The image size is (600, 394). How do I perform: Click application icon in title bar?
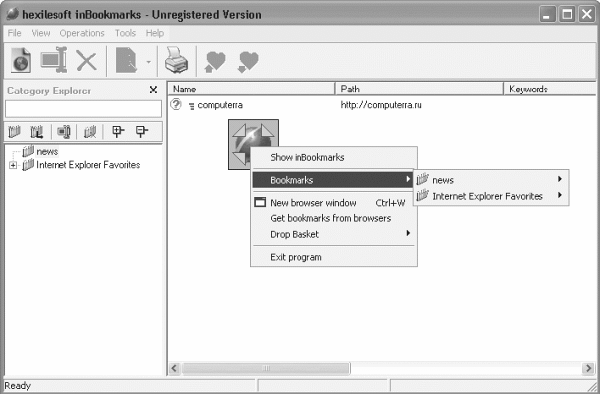(x=12, y=15)
